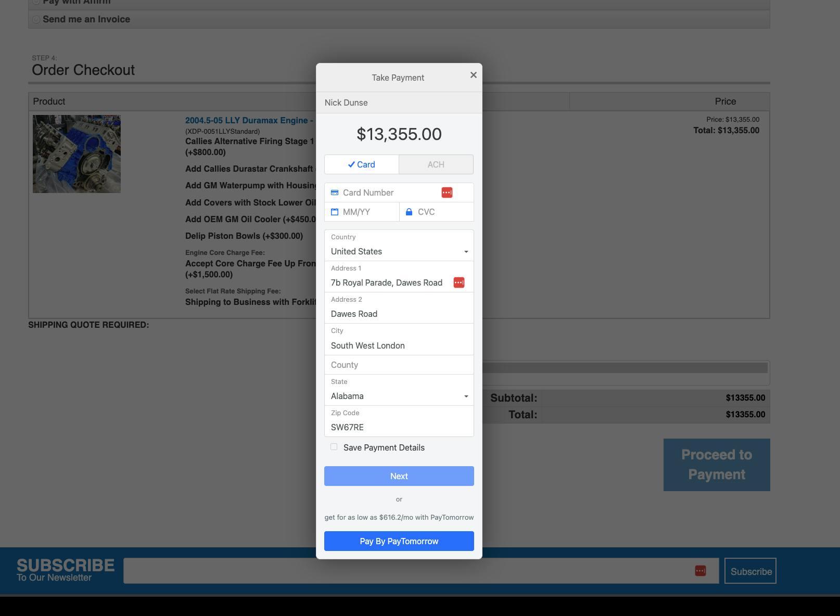The image size is (840, 616).
Task: Click the calendar icon by MM/YY
Action: [x=335, y=212]
